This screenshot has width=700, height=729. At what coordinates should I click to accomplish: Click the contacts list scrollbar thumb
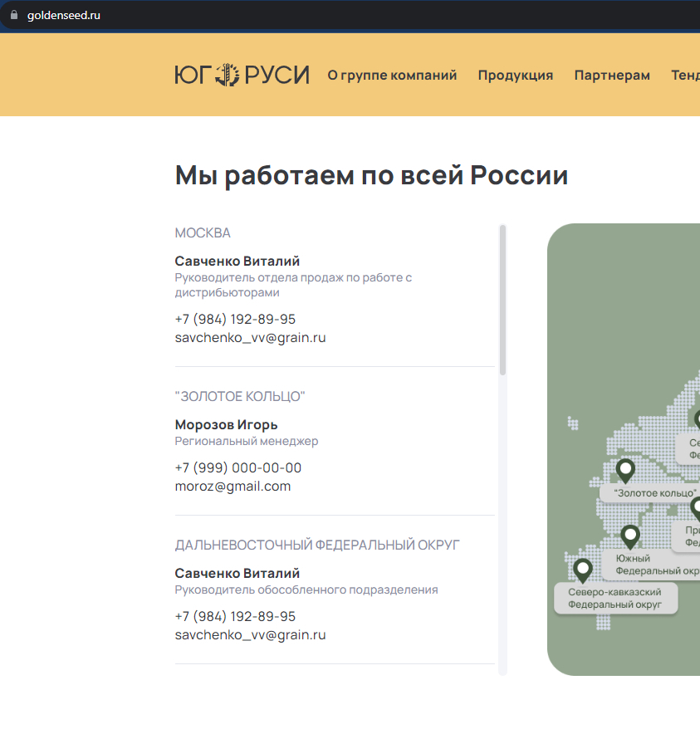tap(502, 300)
